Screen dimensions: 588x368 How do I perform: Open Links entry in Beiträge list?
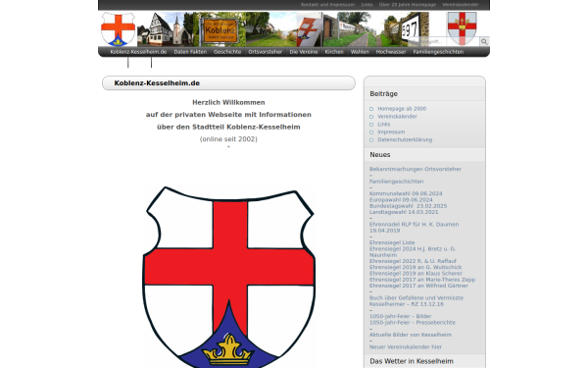(x=383, y=125)
